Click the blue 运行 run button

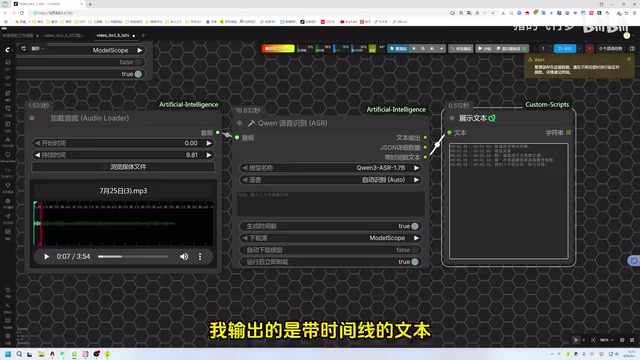[x=565, y=49]
